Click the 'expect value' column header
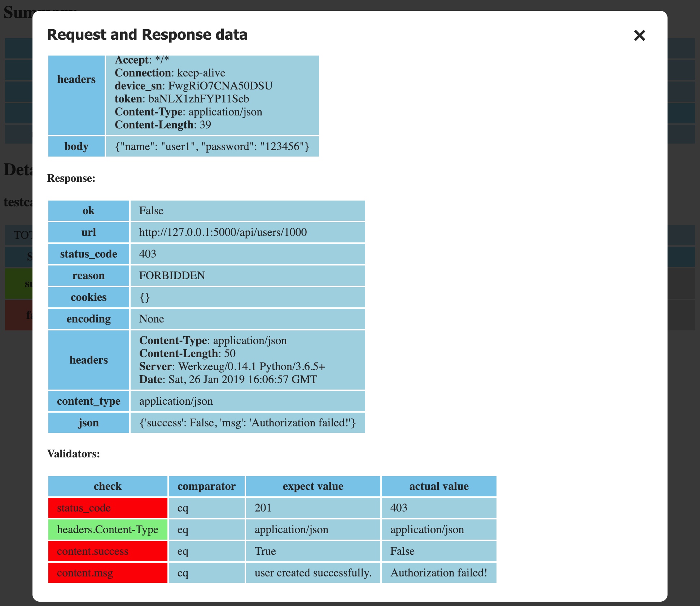 313,486
